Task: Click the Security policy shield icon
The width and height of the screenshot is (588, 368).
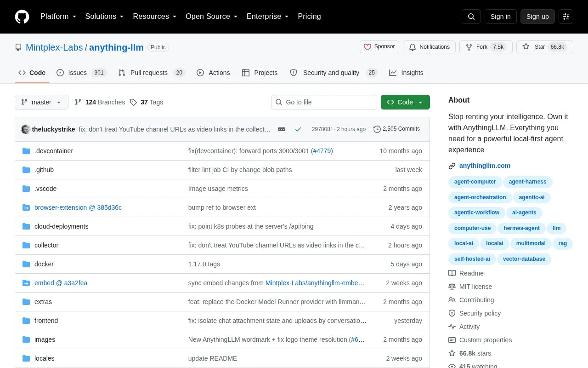Action: click(x=452, y=313)
